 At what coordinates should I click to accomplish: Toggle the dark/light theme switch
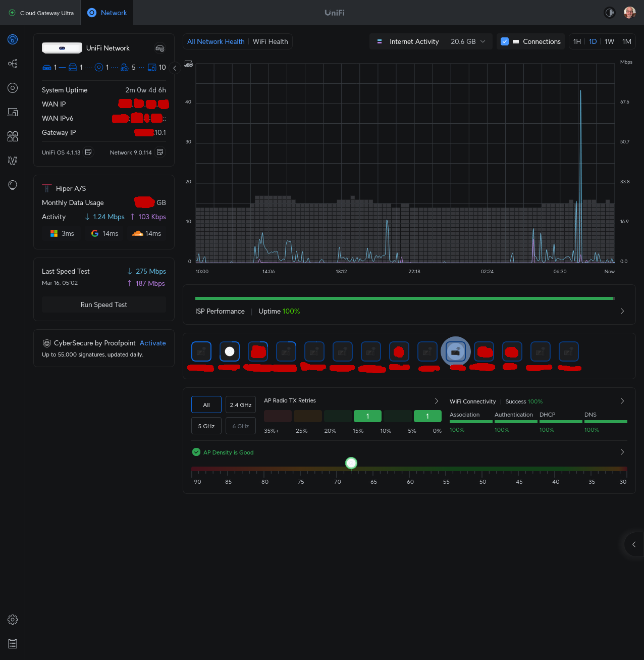pos(610,13)
